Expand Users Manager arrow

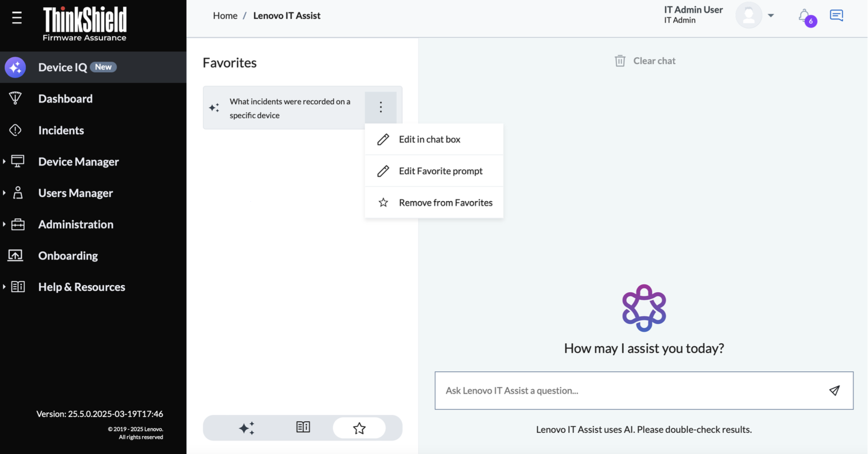point(4,193)
